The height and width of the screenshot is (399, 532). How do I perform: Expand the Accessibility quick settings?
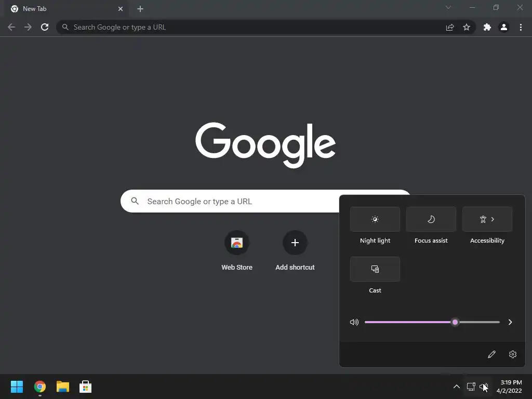pos(487,219)
